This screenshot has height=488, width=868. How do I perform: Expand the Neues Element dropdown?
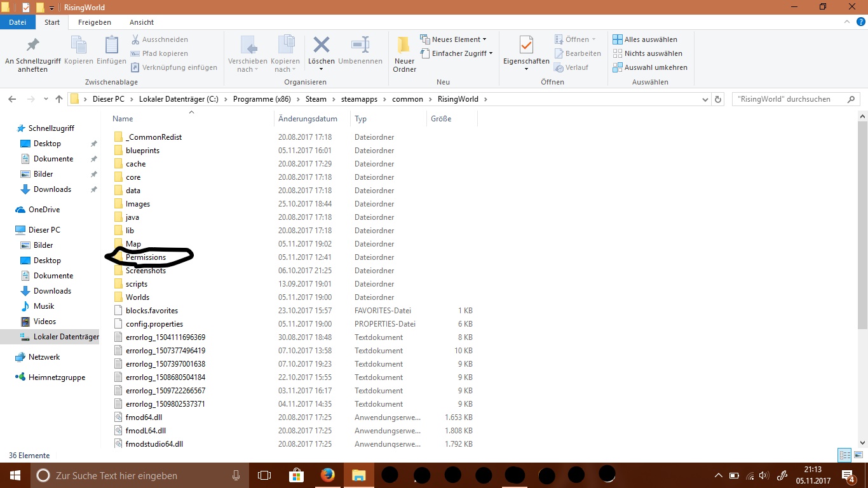pos(454,39)
